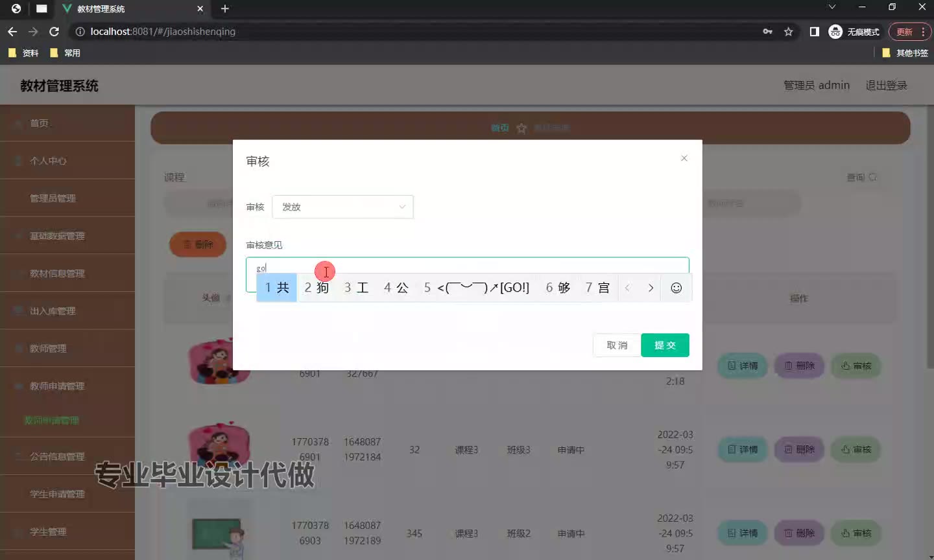Open the 常用 bookmarks folder
Viewport: 934px width, 560px height.
tap(65, 53)
